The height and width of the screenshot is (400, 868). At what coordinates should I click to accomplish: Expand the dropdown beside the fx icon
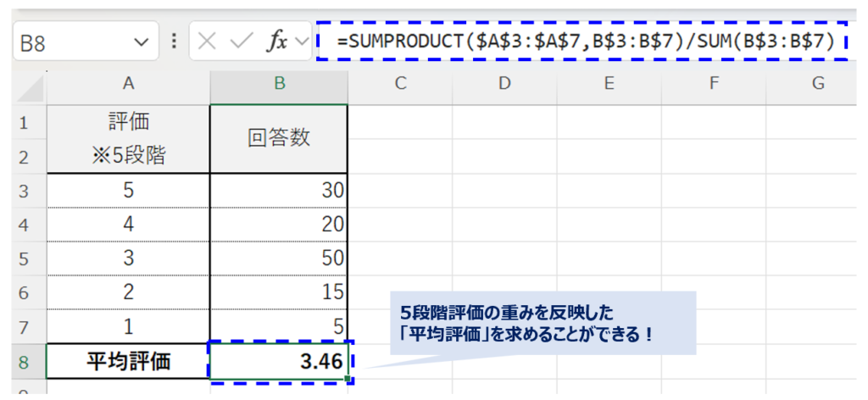(x=302, y=42)
